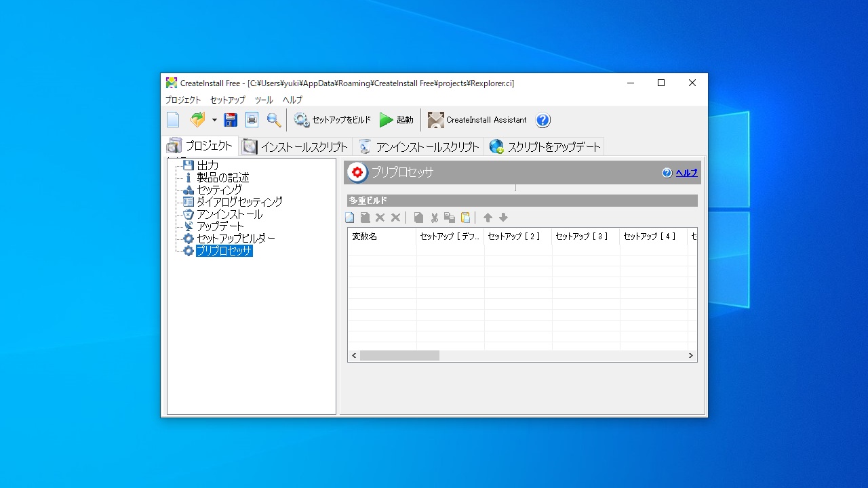Click the save-as disk icon beside save

(252, 120)
